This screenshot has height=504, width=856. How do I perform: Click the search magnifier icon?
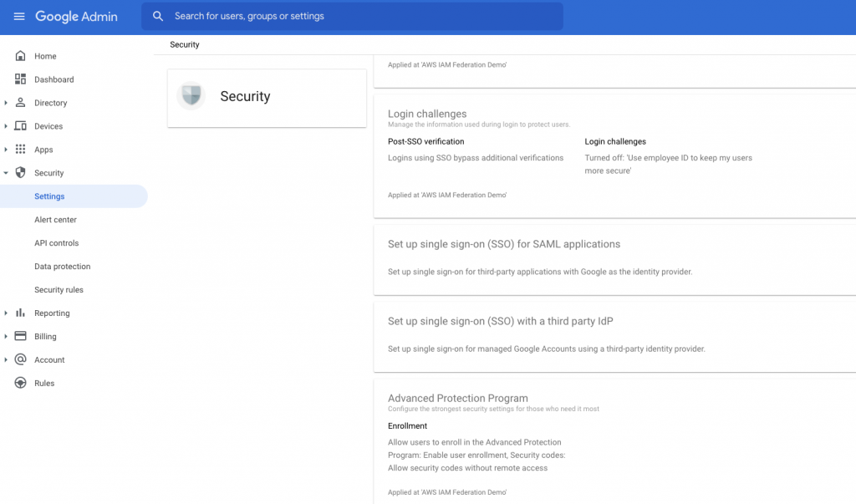point(158,16)
